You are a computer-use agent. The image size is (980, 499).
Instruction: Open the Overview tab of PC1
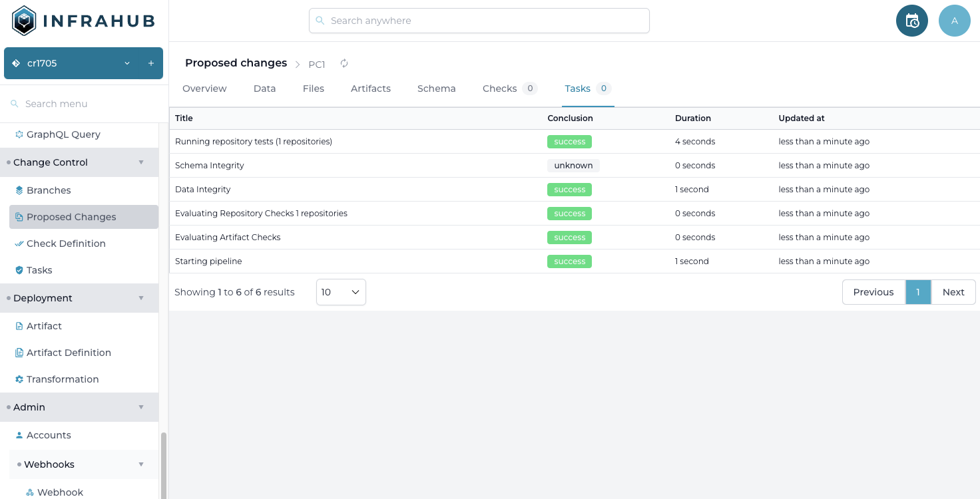204,88
